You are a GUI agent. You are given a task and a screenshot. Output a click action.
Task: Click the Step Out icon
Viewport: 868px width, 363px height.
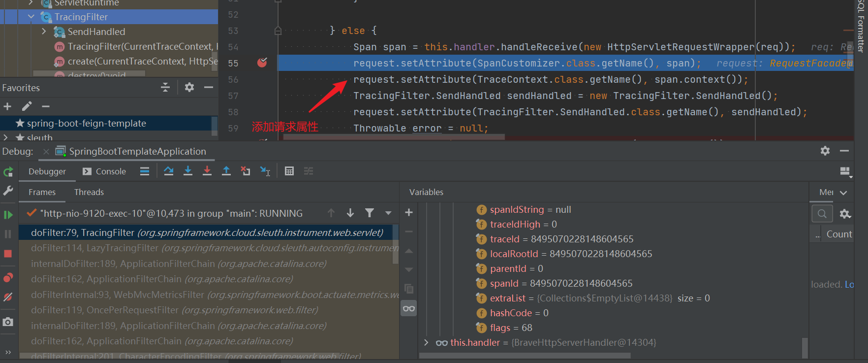click(x=226, y=171)
